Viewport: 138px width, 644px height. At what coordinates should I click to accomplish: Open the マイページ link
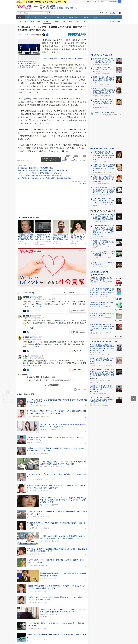[x=103, y=13]
